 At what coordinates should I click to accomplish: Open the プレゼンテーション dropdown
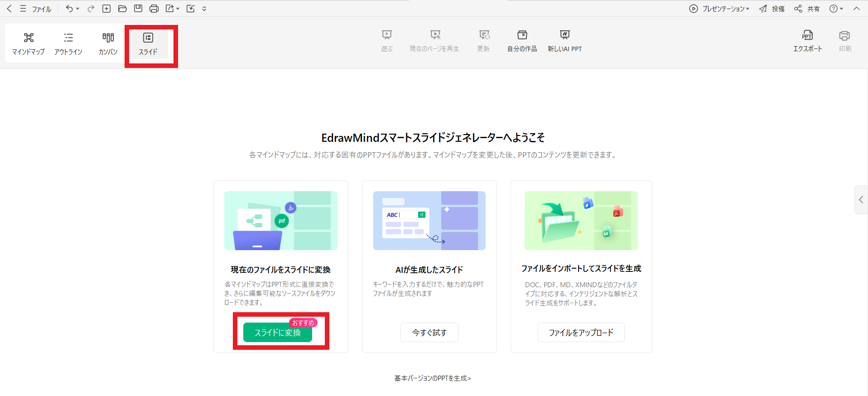pos(719,9)
